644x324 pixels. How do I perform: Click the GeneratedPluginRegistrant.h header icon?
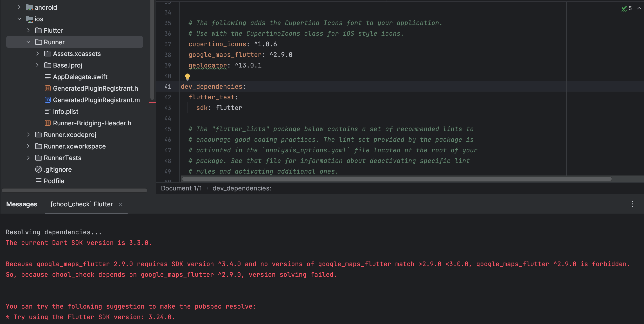click(x=48, y=88)
